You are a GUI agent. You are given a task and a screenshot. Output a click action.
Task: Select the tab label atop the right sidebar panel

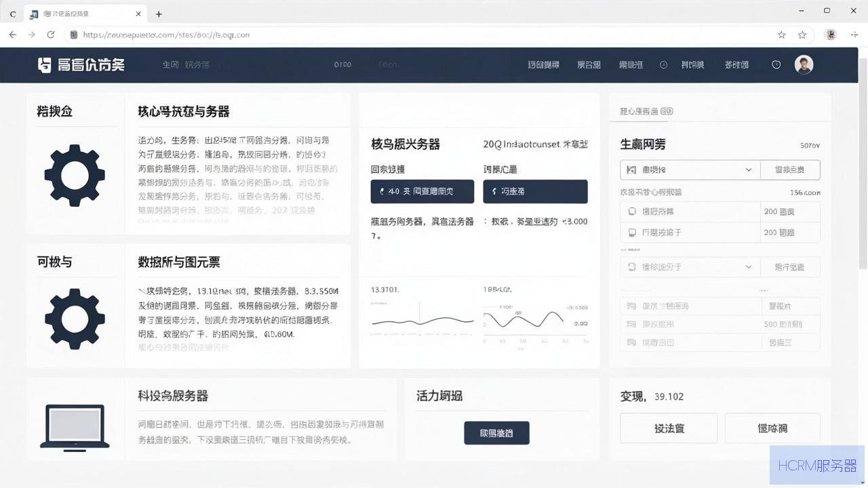click(x=646, y=111)
